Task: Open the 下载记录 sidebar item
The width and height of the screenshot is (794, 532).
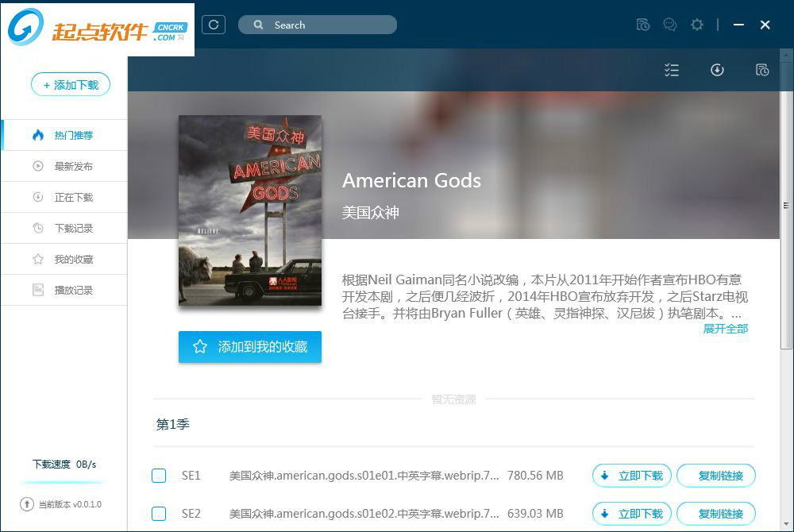Action: [x=64, y=228]
